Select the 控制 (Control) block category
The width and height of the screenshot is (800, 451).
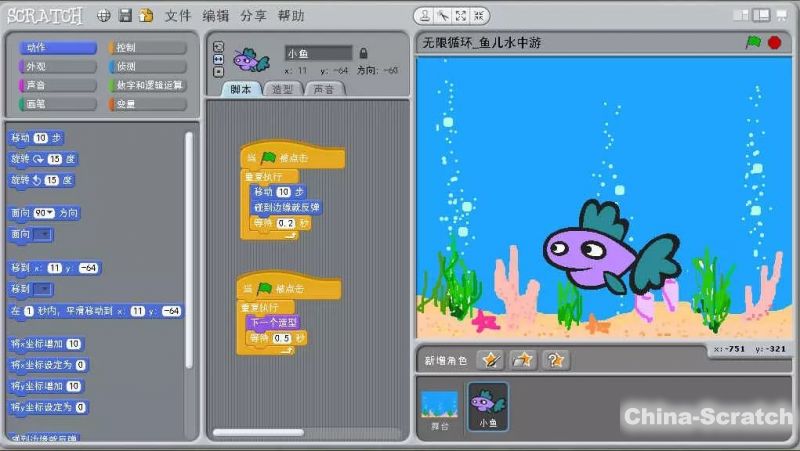[x=146, y=47]
